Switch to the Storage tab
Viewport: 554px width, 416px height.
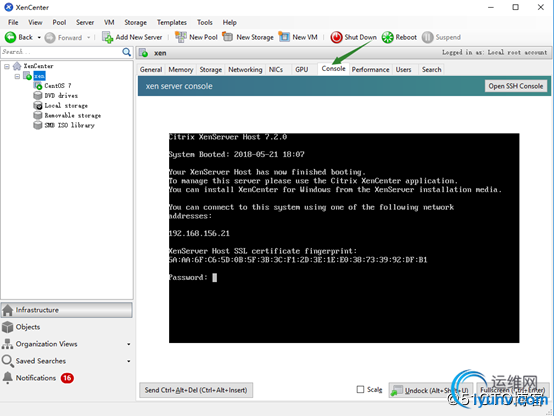211,70
